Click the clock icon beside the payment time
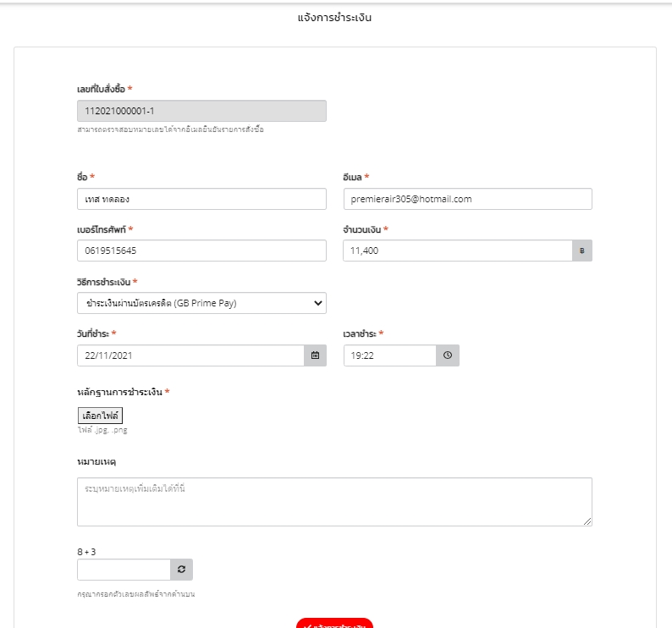 (x=448, y=355)
